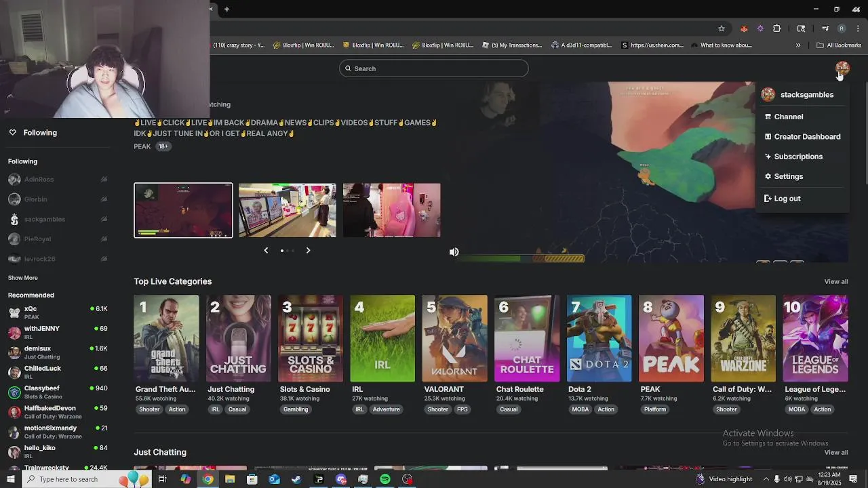
Task: Open Chrome three-dot menu
Action: point(858,28)
